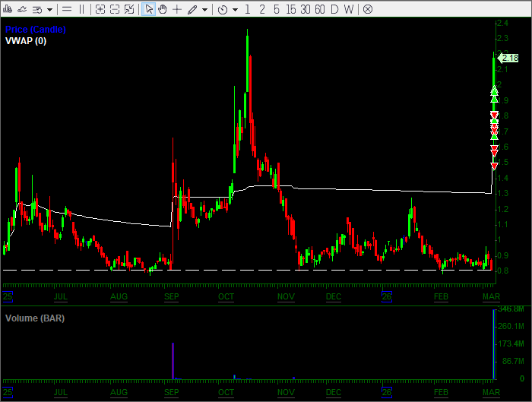Click the 346.8M volume scale label
Screen dimensions: 532x402
tap(511, 309)
